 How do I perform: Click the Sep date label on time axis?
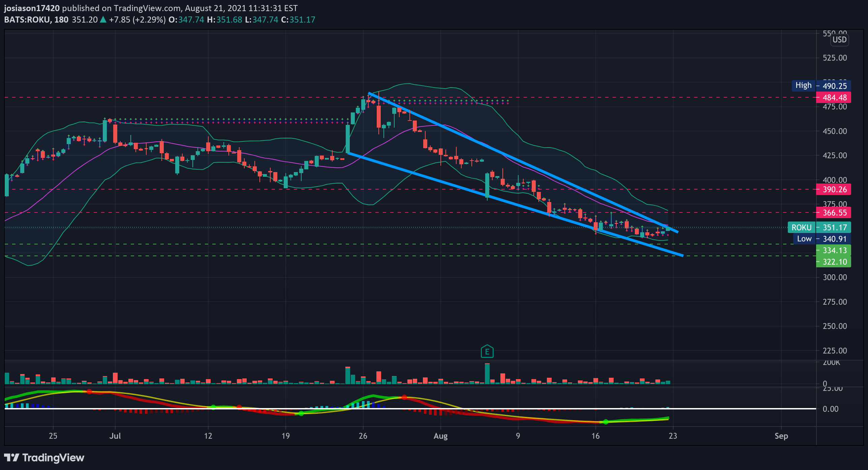[781, 436]
